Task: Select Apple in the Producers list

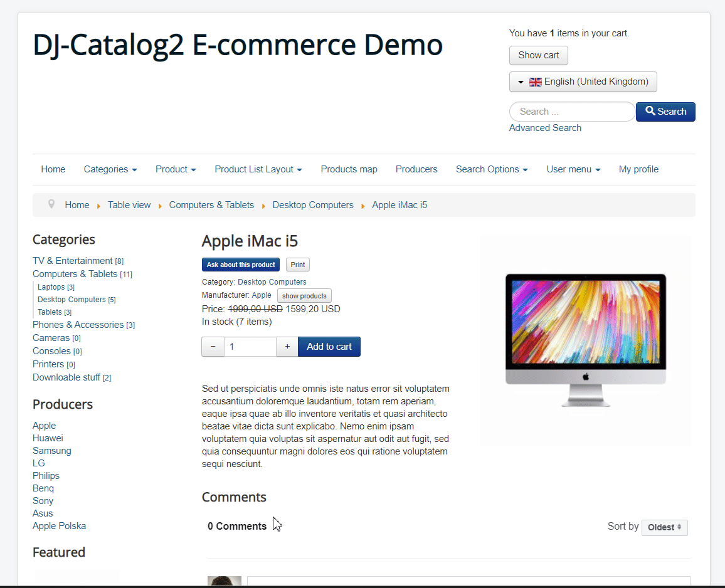Action: (x=45, y=425)
